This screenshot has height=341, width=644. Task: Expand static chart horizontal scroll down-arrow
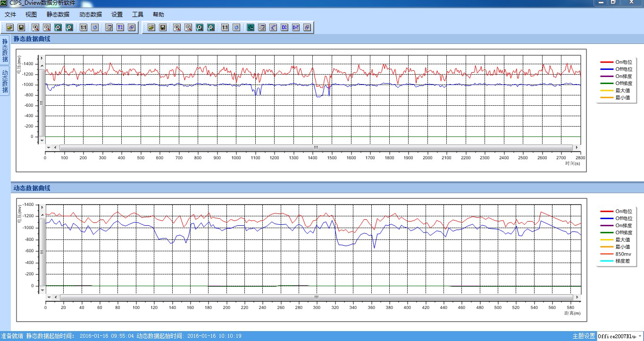pos(49,147)
